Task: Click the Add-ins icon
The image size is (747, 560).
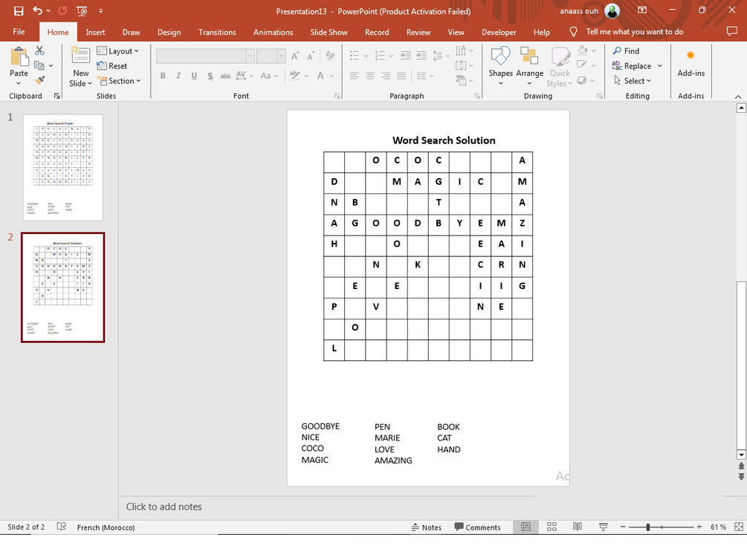Action: pos(691,55)
